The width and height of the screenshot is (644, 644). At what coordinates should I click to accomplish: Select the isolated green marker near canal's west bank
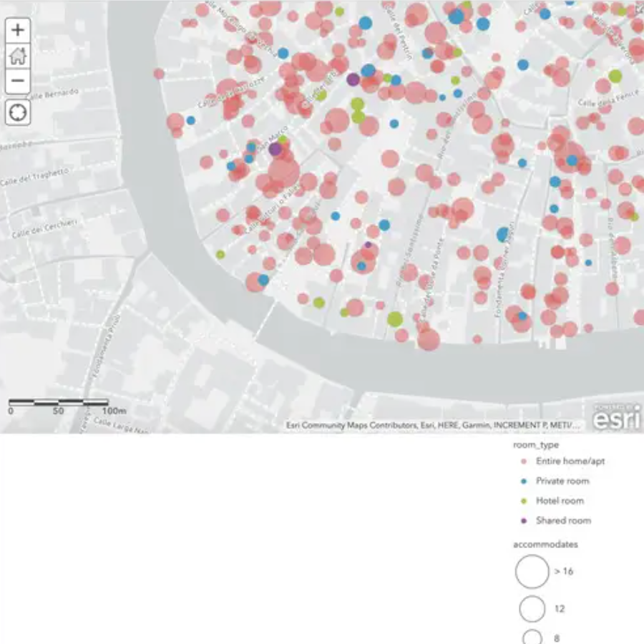pos(220,254)
